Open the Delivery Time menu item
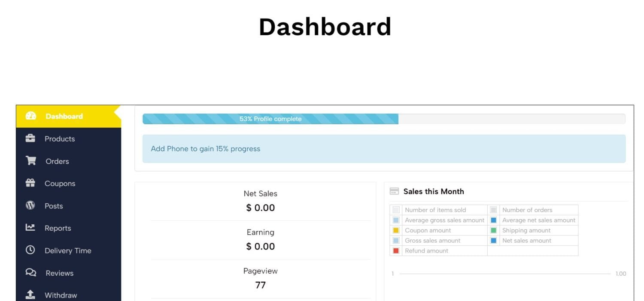644x301 pixels. [68, 251]
